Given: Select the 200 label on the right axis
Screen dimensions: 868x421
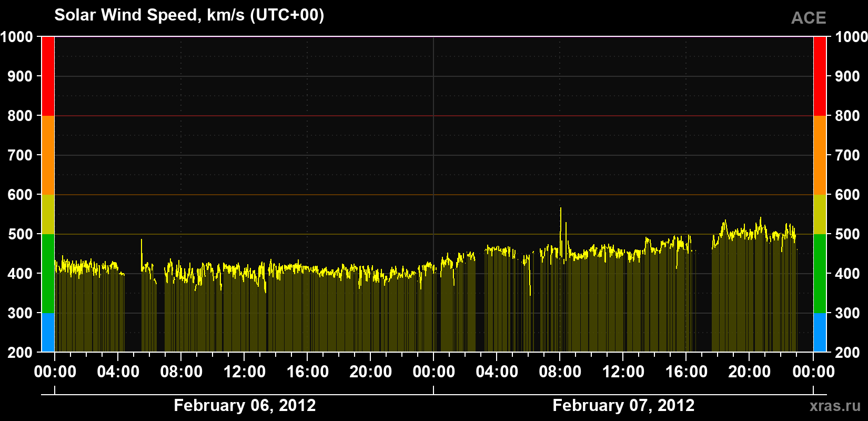Looking at the screenshot, I should coord(848,353).
